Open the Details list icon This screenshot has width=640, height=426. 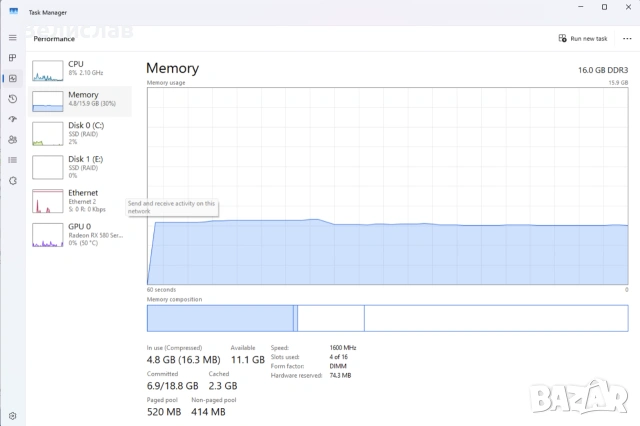13,160
